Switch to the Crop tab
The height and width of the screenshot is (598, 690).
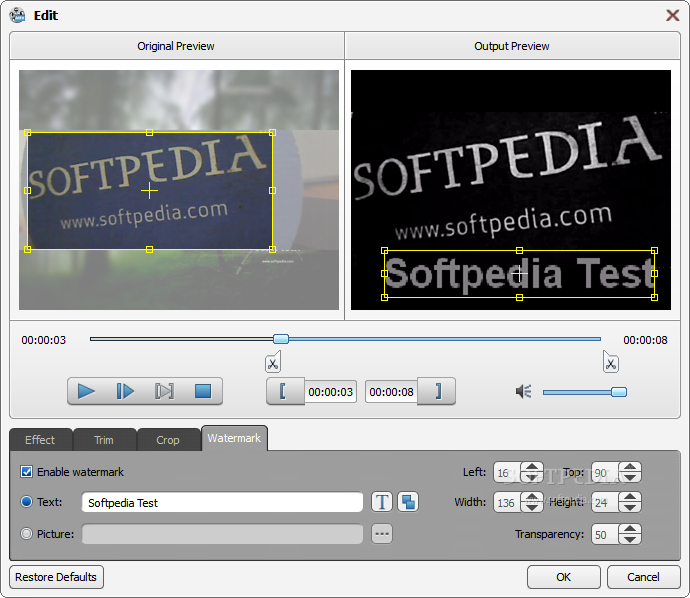click(168, 440)
